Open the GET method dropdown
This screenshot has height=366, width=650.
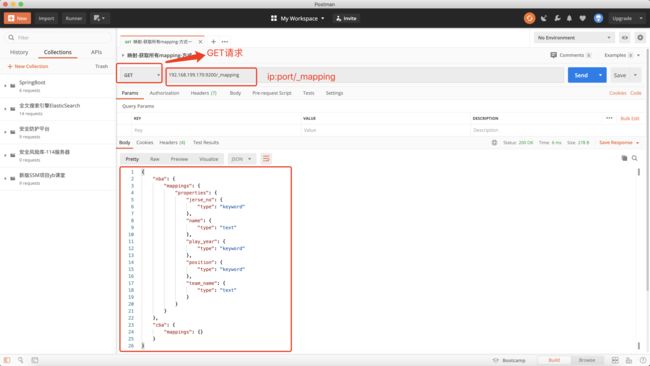[141, 75]
